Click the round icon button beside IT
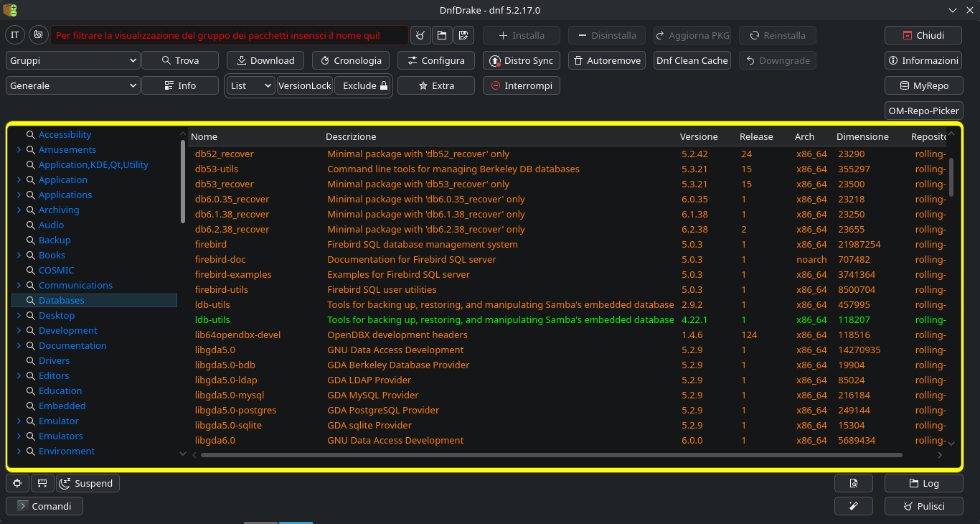The image size is (980, 524). (x=38, y=35)
